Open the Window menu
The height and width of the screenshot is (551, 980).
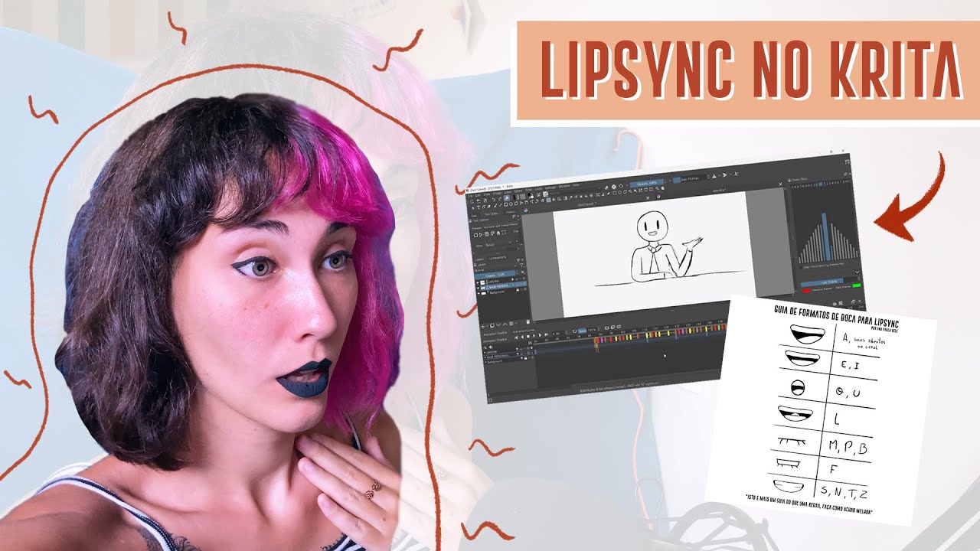click(563, 186)
